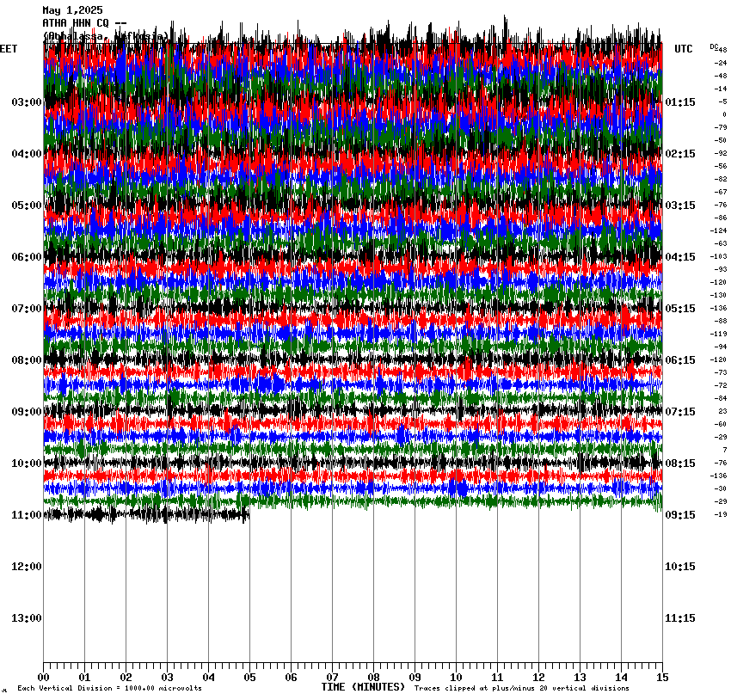Click minute axis tick label '08'
Image resolution: width=731 pixels, height=700 pixels.
click(373, 678)
